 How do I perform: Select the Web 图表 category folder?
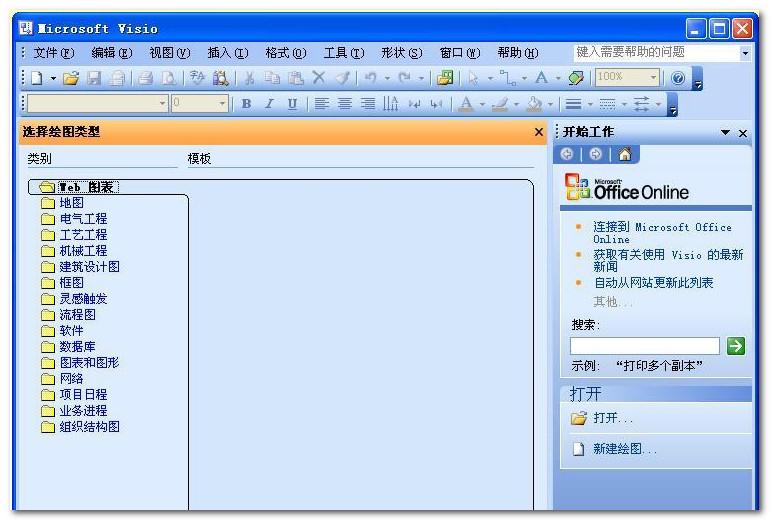(x=78, y=187)
